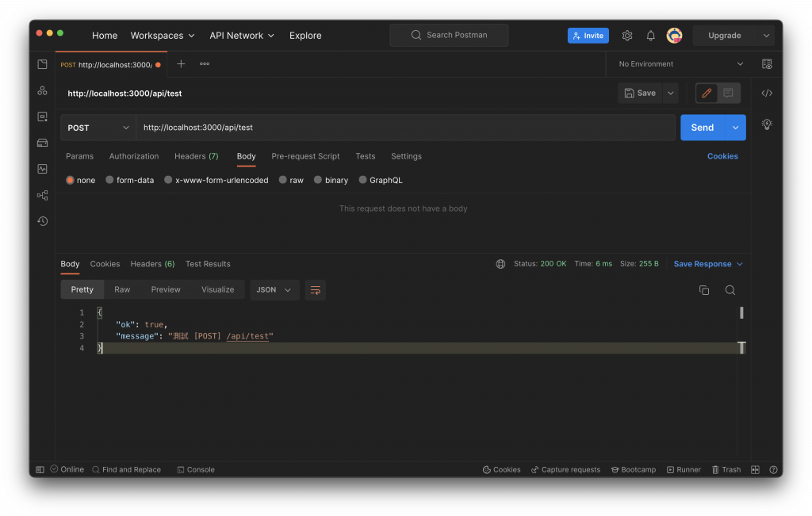This screenshot has width=812, height=516.
Task: Click the request URL input field
Action: tap(405, 128)
